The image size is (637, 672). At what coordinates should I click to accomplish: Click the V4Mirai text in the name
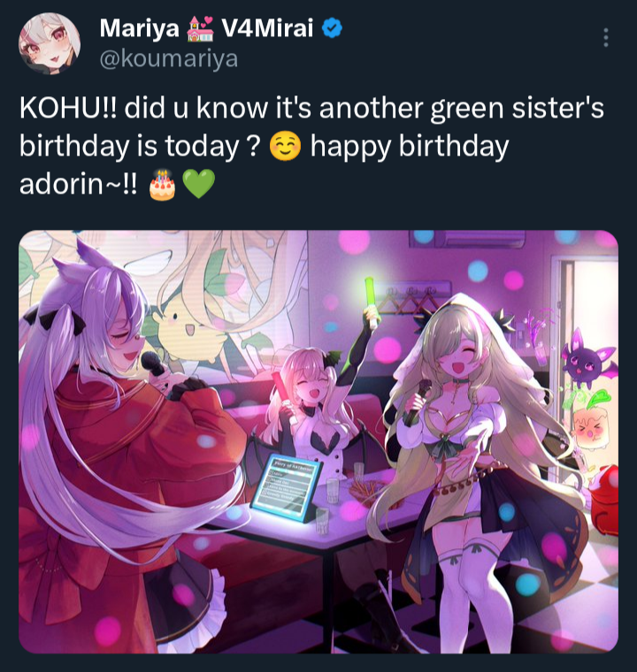(x=267, y=28)
